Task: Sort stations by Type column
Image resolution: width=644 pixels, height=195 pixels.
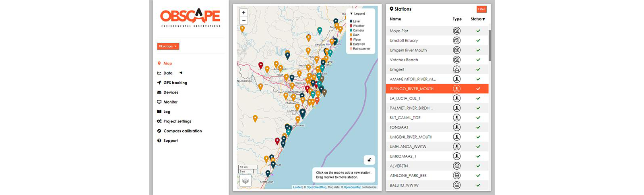Action: [x=457, y=19]
